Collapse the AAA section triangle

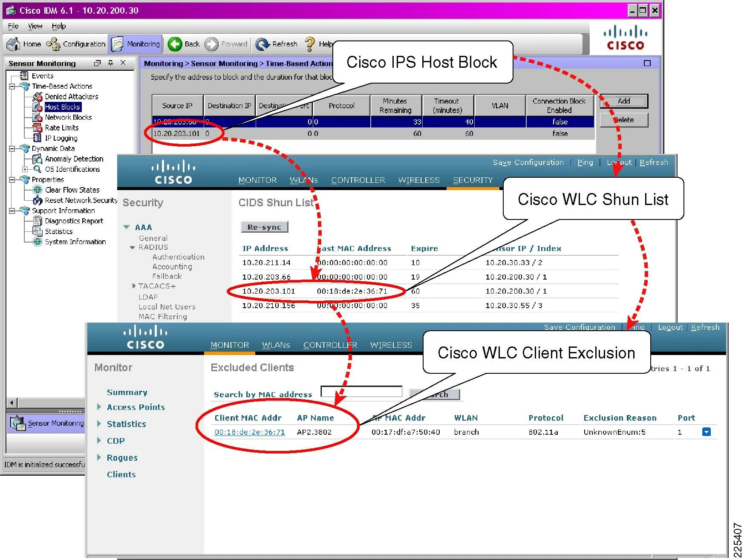coord(127,227)
